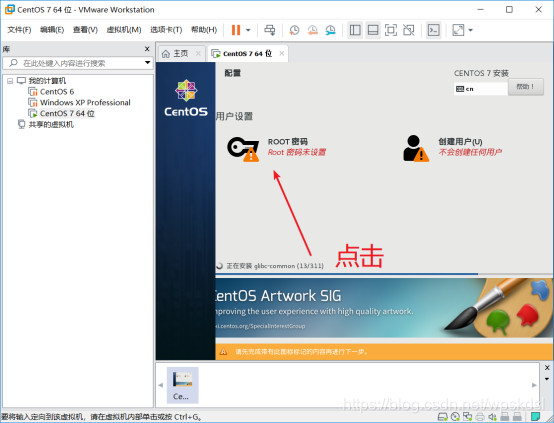Open the 选项卡(T) menu
This screenshot has width=554, height=423.
click(x=166, y=30)
